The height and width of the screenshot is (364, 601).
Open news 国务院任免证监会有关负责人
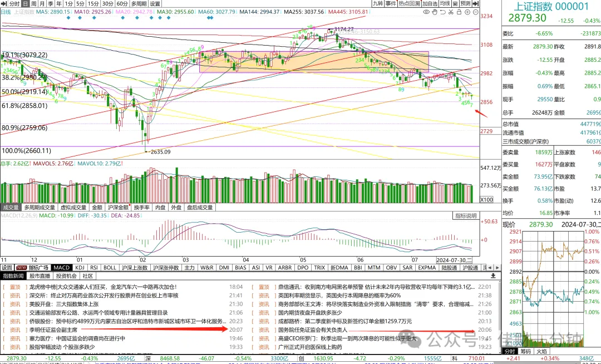[313, 330]
